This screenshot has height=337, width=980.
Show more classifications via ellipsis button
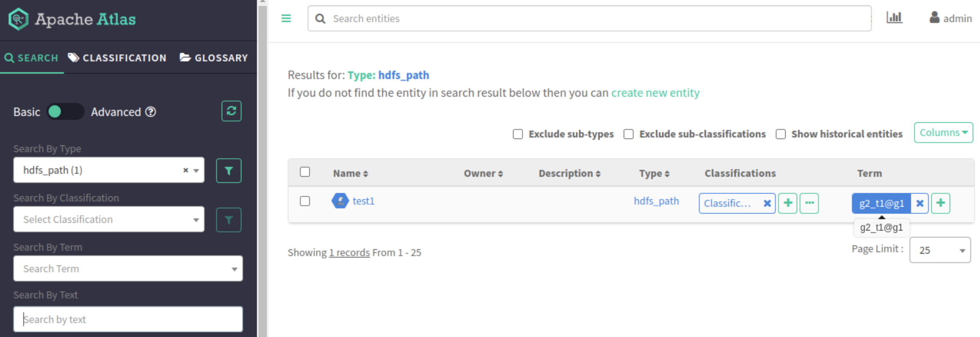(809, 203)
